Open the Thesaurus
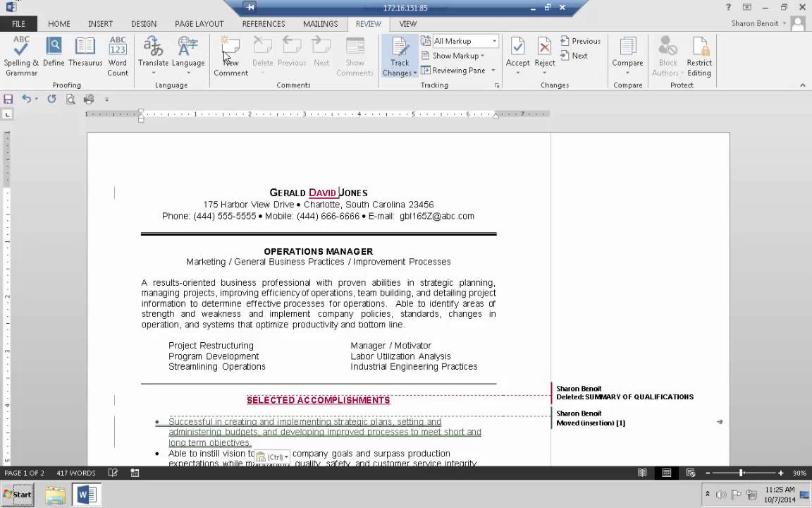812x508 pixels. 85,52
